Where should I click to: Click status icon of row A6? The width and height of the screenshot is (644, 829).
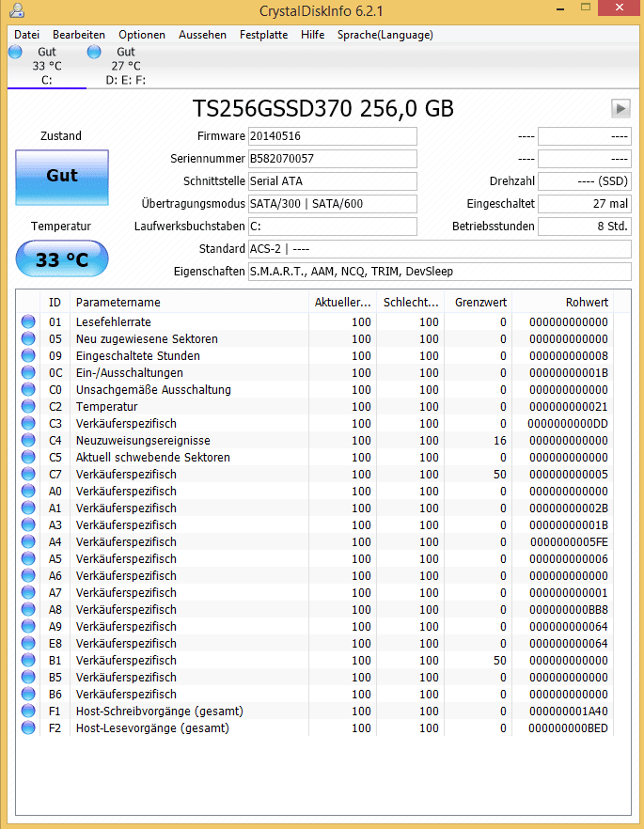pos(28,576)
